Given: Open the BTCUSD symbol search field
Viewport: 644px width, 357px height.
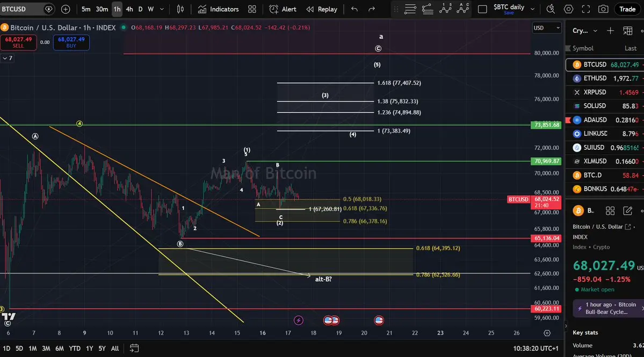Looking at the screenshot, I should point(27,9).
